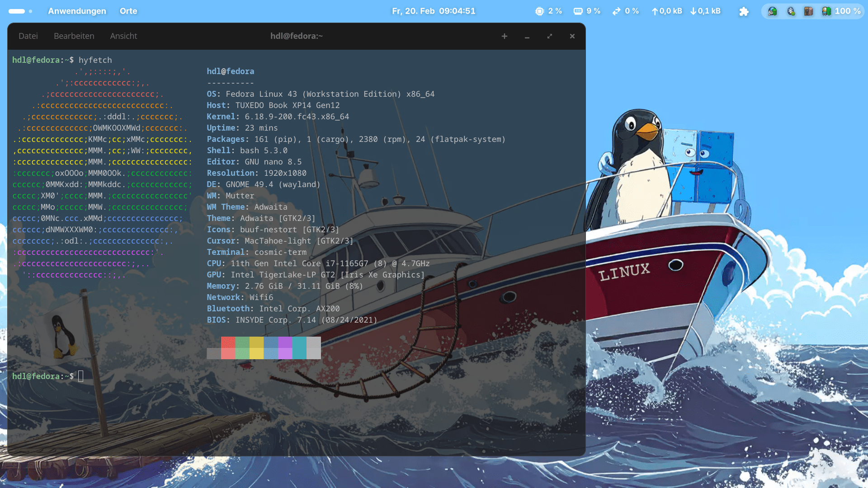Viewport: 868px width, 488px height.
Task: Click the red color block in hyfetch output
Action: pyautogui.click(x=228, y=343)
